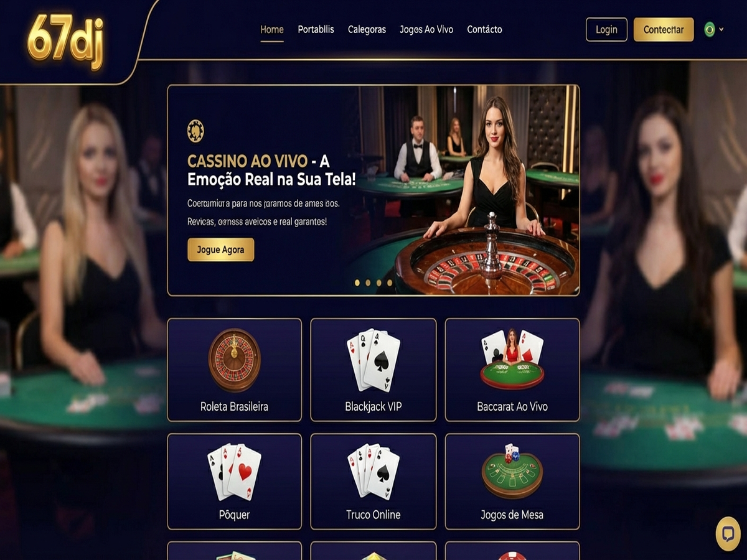Select the Jogos de Mesa table icon
Screen dimensions: 747x560
(x=512, y=471)
